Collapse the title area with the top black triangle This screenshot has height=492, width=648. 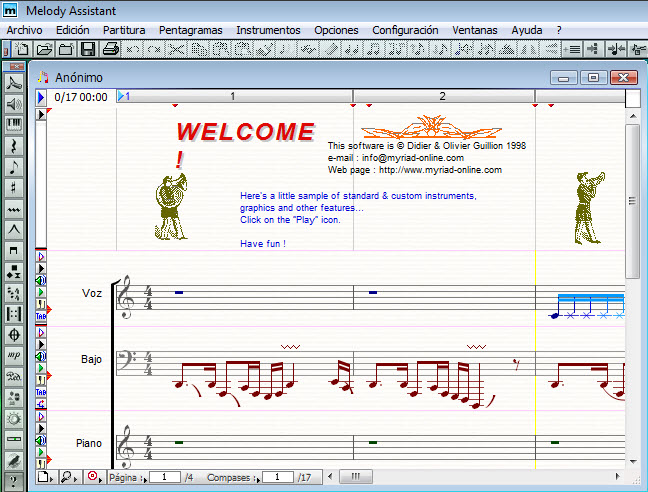coord(41,114)
